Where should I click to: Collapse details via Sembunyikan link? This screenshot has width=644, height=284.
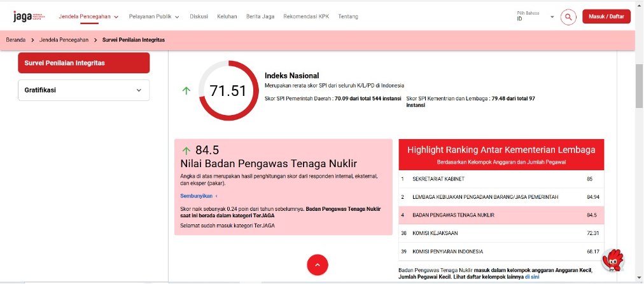click(x=199, y=196)
